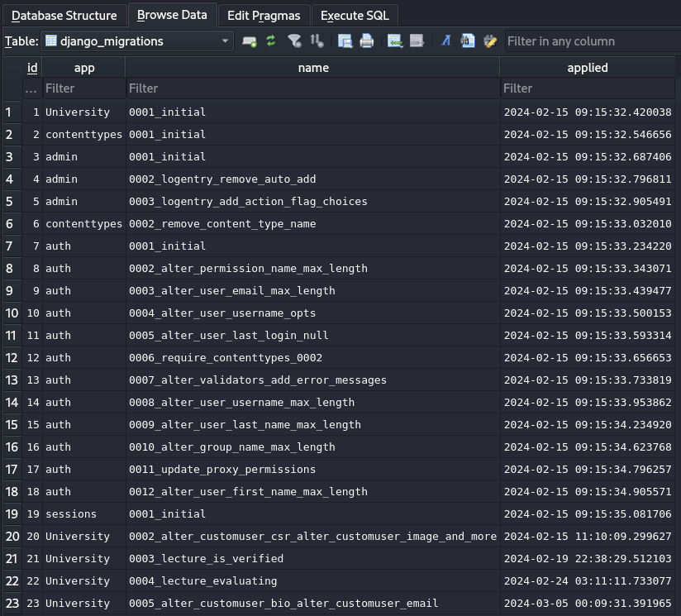Image resolution: width=681 pixels, height=616 pixels.
Task: Select cell 0002_remove_content_type_name
Action: click(x=313, y=224)
